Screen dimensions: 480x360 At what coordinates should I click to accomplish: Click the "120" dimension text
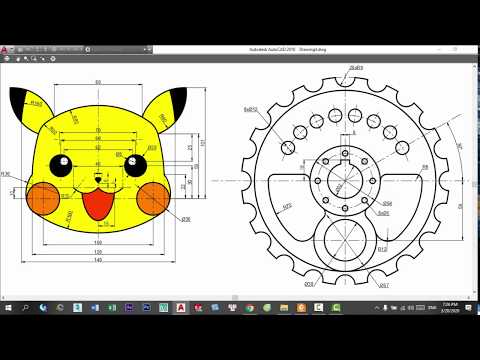coord(98,252)
